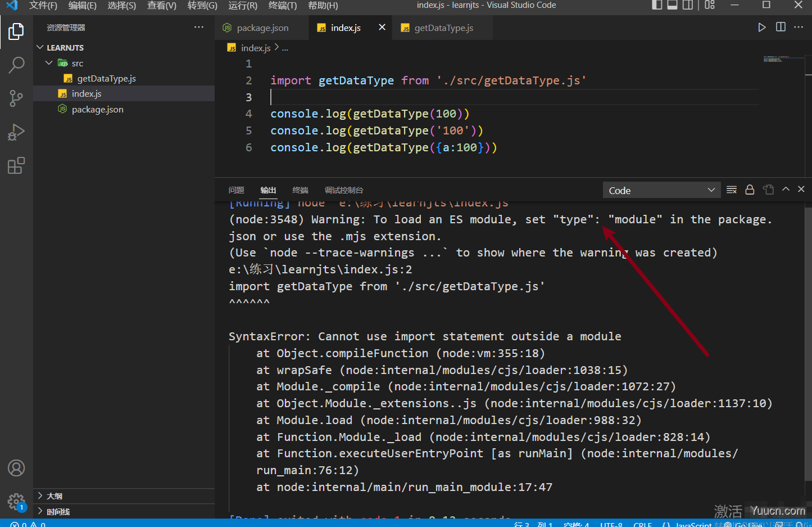Click the console.log(getDataType('100')) line
This screenshot has width=812, height=527.
coord(376,130)
